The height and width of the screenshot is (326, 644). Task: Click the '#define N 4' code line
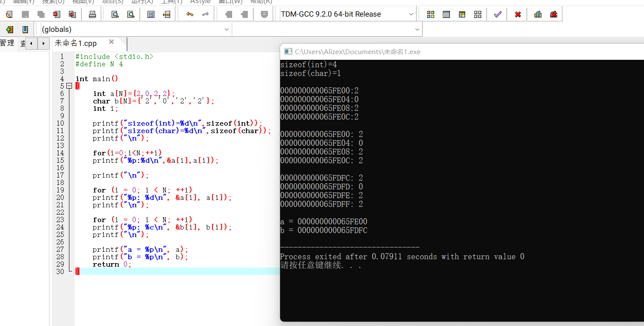(x=99, y=64)
